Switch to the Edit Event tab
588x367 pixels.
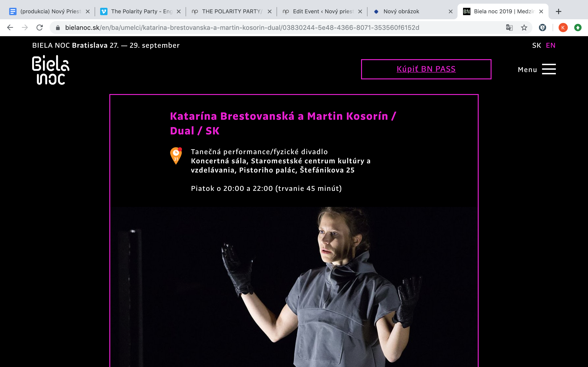[322, 11]
